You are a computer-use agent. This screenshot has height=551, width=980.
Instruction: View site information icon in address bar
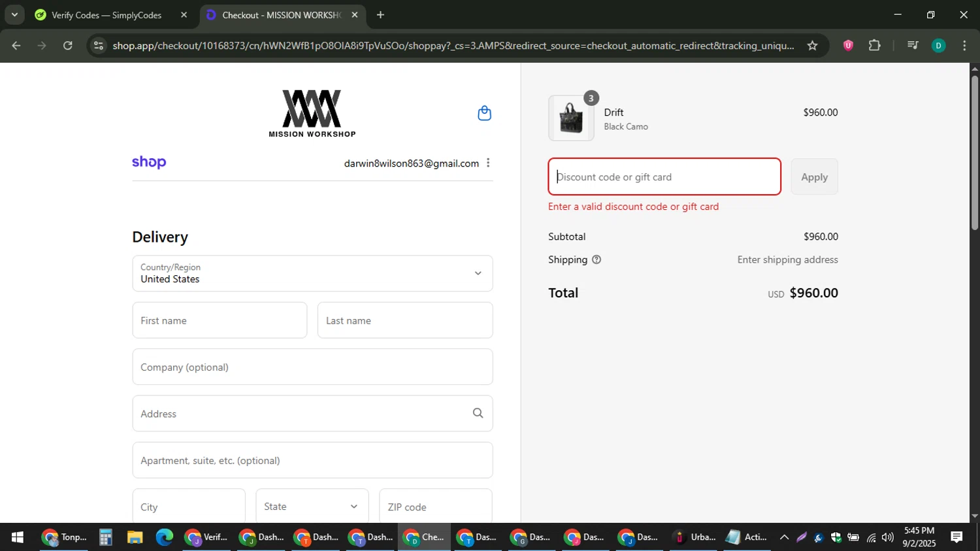[x=99, y=45]
